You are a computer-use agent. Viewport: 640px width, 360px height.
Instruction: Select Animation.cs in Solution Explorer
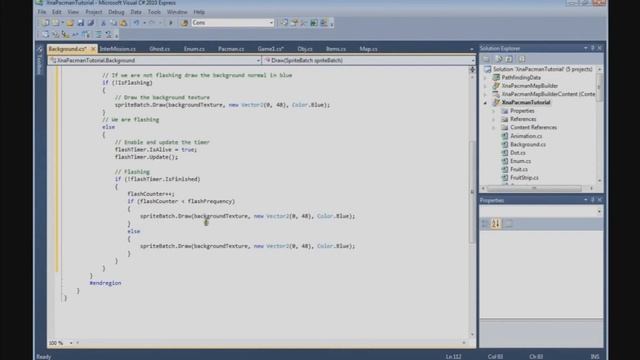(526, 136)
